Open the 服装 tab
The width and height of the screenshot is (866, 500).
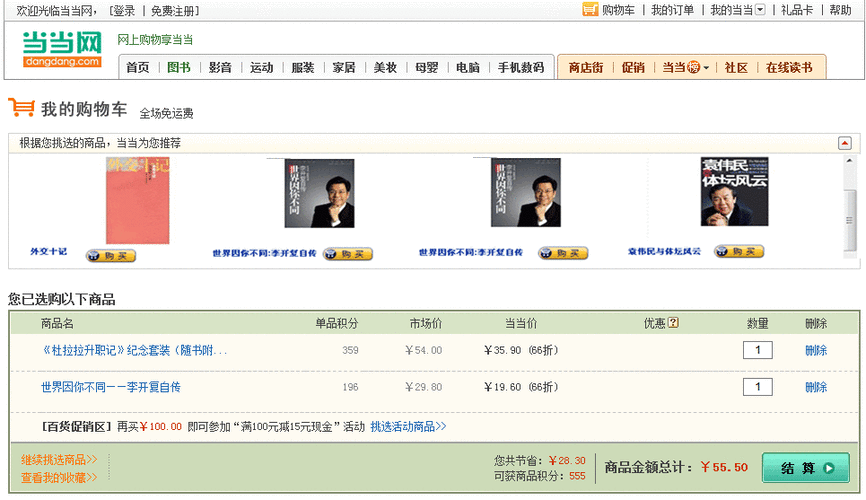click(303, 67)
